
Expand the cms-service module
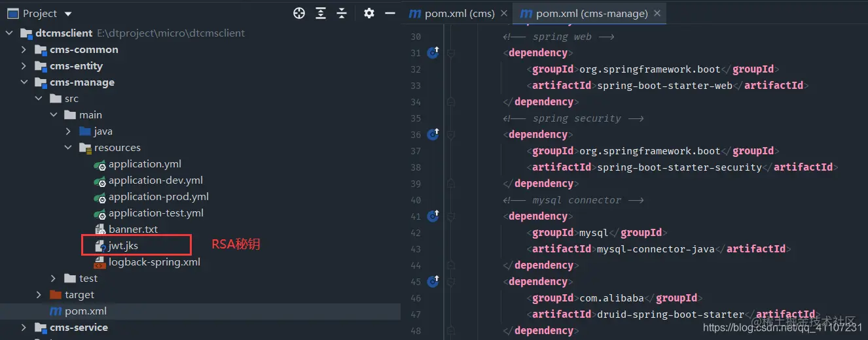pyautogui.click(x=24, y=327)
